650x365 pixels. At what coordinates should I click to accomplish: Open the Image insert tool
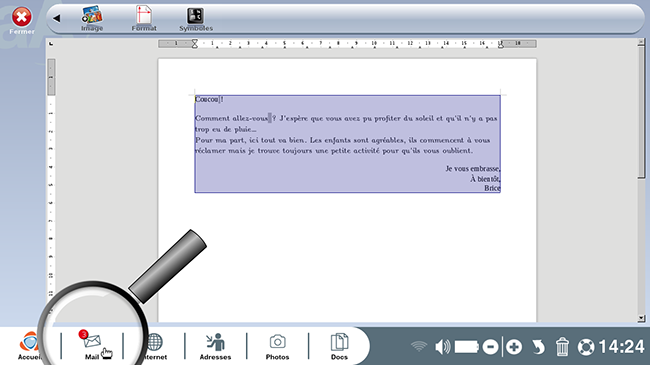(92, 19)
